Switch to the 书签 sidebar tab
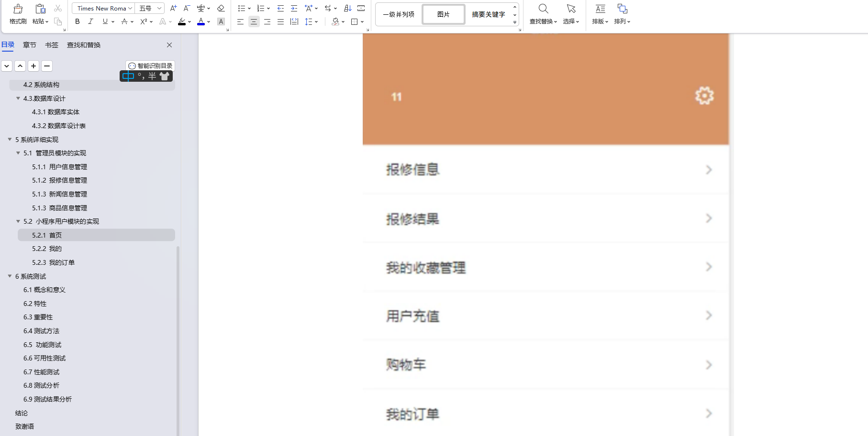Image resolution: width=868 pixels, height=436 pixels. 51,45
